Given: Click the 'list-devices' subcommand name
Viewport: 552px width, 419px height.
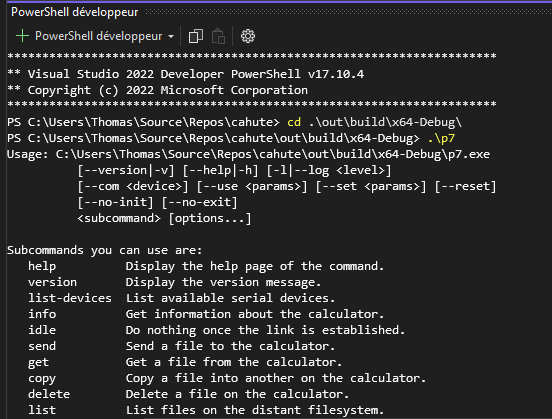Looking at the screenshot, I should pos(70,298).
